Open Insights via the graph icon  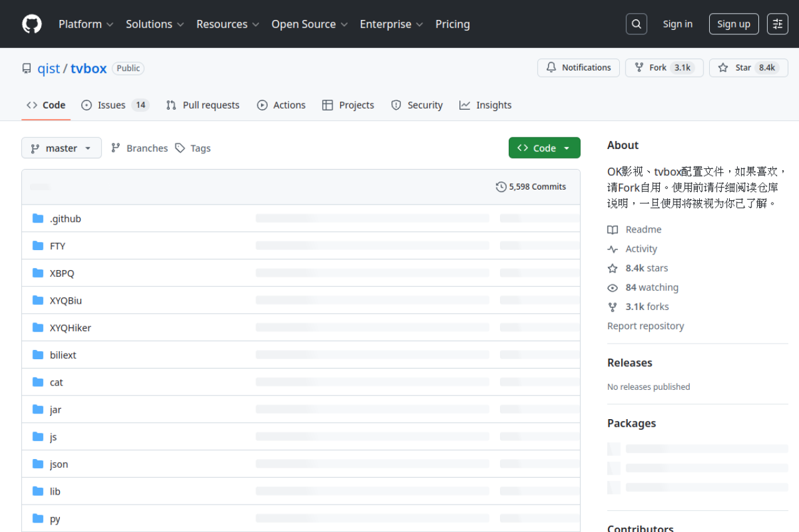[x=466, y=105]
